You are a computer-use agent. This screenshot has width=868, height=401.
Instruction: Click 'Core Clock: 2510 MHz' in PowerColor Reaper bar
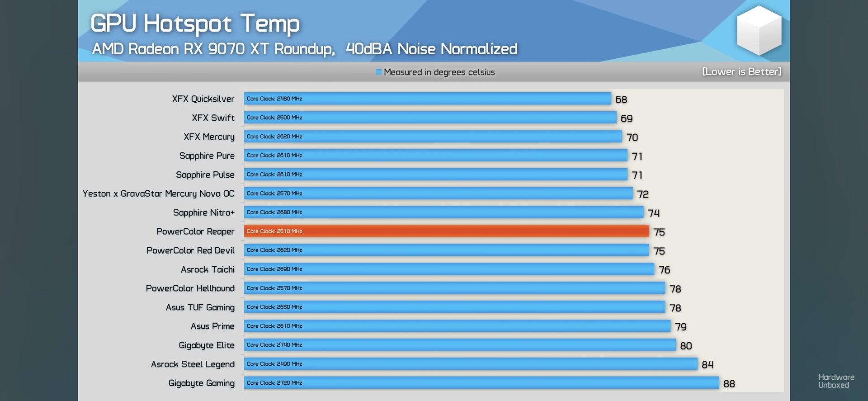pos(274,231)
